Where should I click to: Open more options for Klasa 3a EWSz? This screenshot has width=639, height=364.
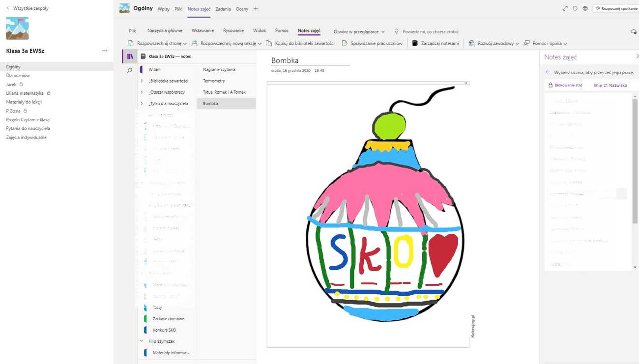pyautogui.click(x=105, y=51)
